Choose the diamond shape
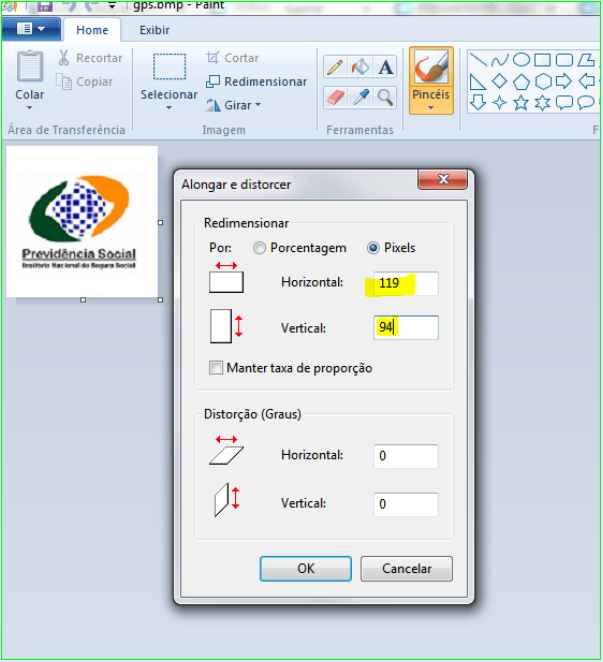 [500, 81]
